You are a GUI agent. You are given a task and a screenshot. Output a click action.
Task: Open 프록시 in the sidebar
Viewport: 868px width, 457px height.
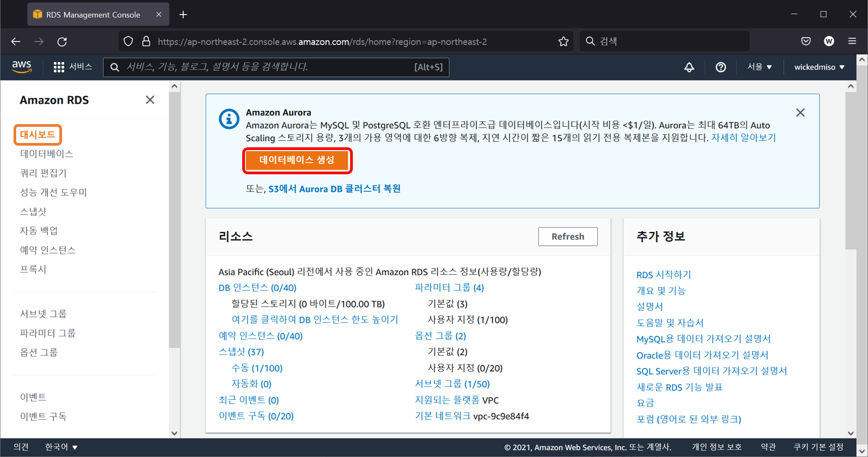(x=33, y=269)
